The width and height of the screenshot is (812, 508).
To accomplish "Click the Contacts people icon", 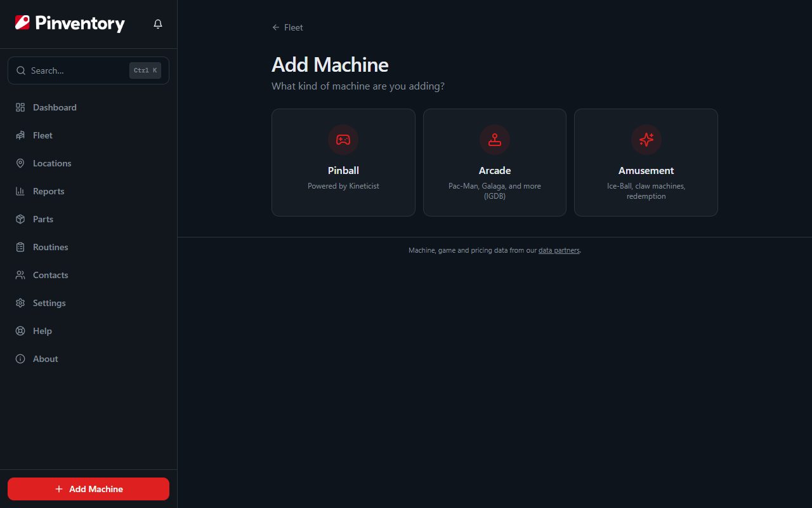I will pos(20,275).
